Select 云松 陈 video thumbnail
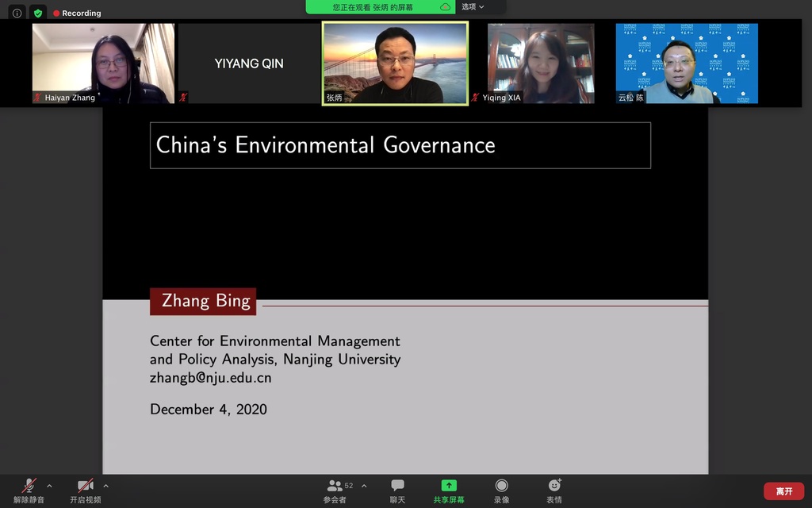The height and width of the screenshot is (508, 812). (x=687, y=63)
